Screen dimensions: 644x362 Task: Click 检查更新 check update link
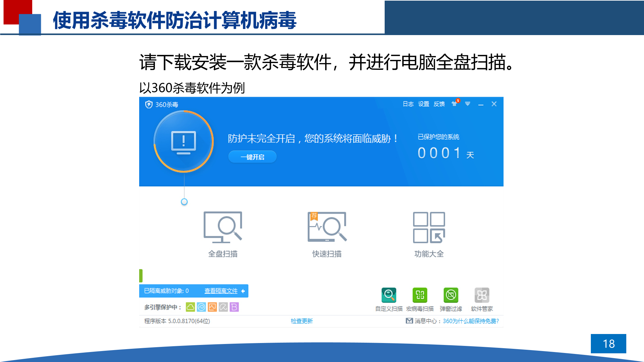point(302,321)
